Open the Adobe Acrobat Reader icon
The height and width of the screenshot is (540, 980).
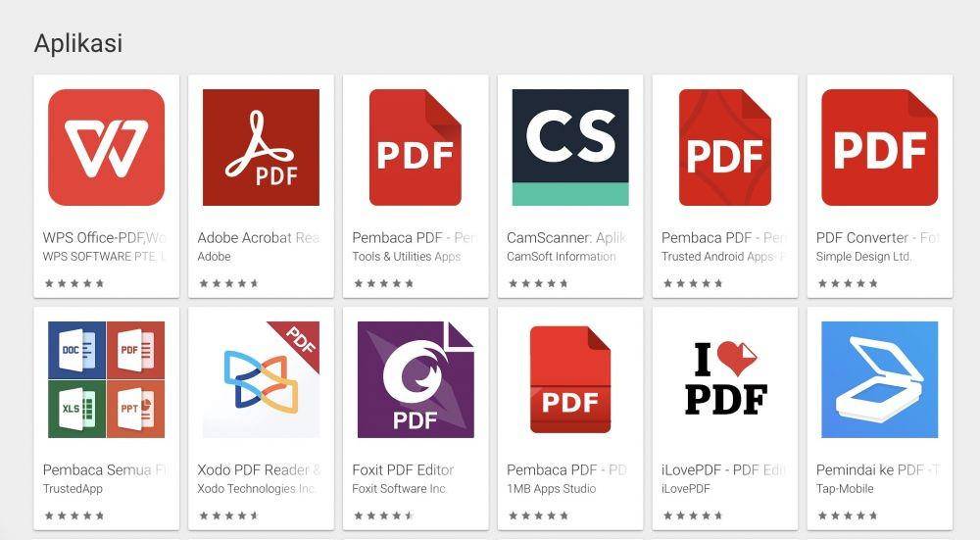(x=261, y=148)
